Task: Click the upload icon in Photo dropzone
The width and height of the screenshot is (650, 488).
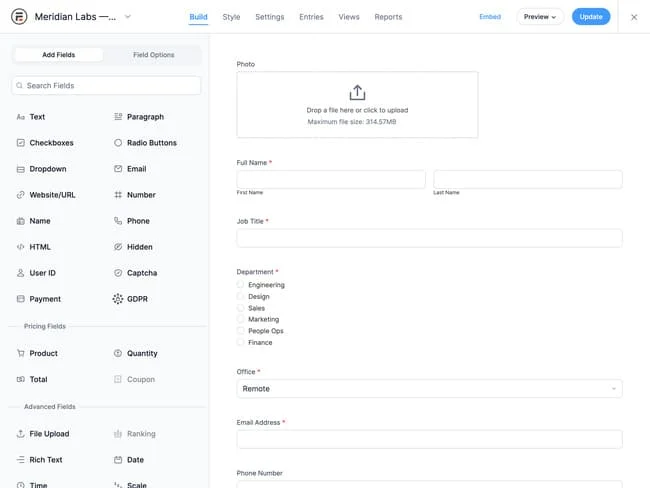Action: pyautogui.click(x=357, y=92)
